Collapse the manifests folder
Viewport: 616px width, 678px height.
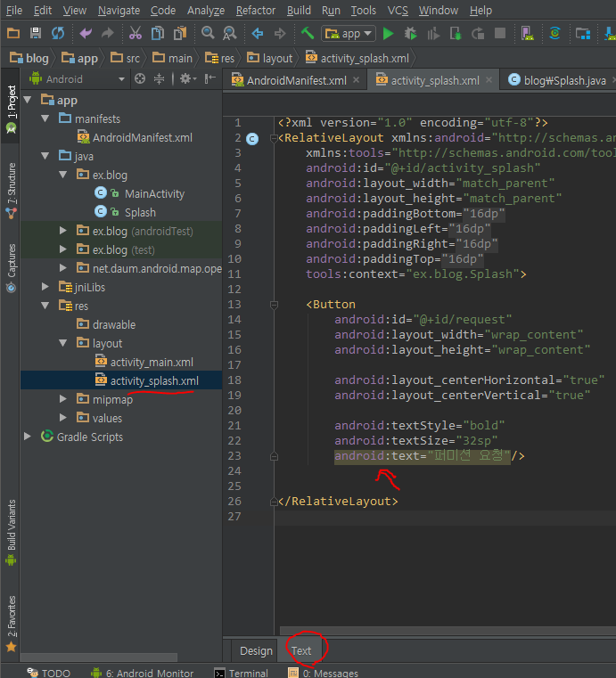pyautogui.click(x=45, y=118)
